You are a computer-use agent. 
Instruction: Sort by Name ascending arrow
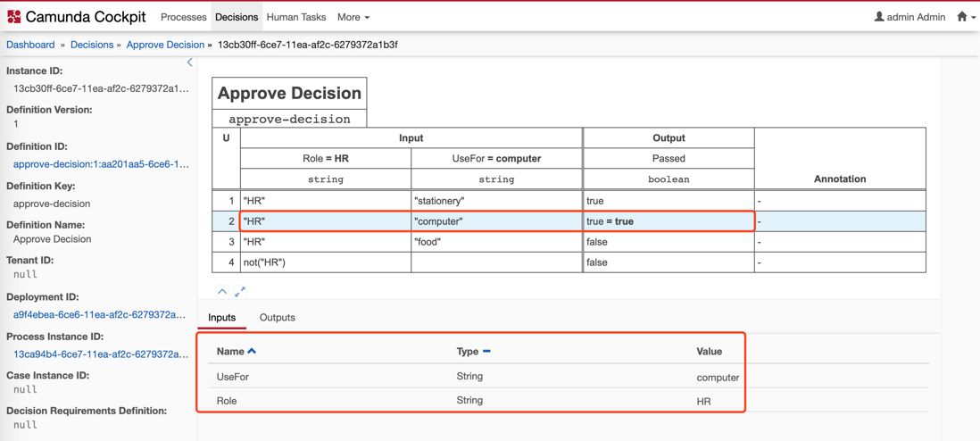coord(252,352)
